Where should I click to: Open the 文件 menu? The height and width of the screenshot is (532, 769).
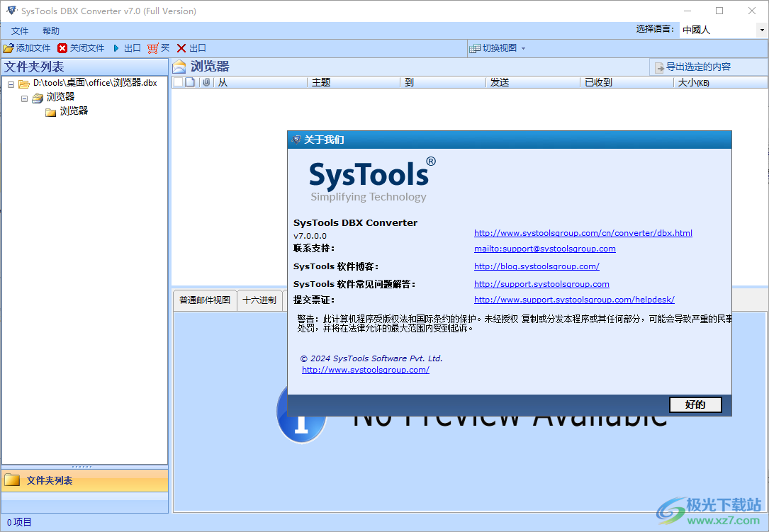19,30
